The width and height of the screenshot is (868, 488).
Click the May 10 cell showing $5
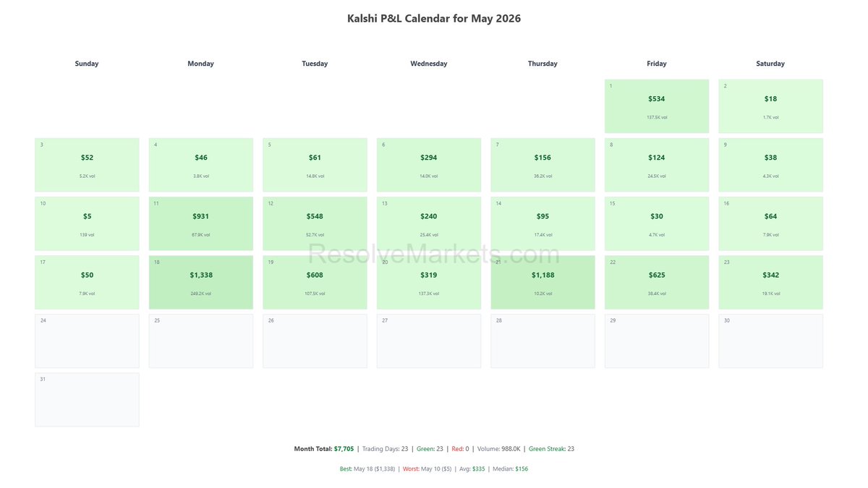(87, 223)
